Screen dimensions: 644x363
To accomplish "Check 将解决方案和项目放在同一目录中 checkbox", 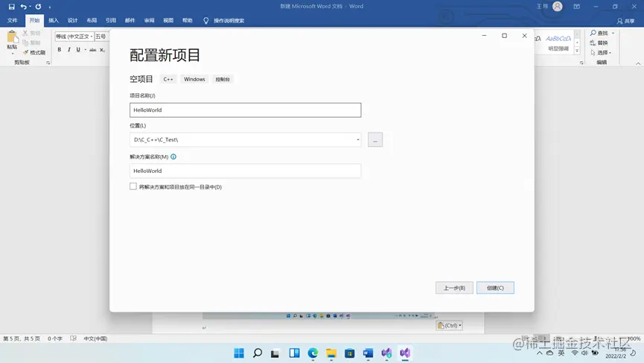I will point(133,186).
